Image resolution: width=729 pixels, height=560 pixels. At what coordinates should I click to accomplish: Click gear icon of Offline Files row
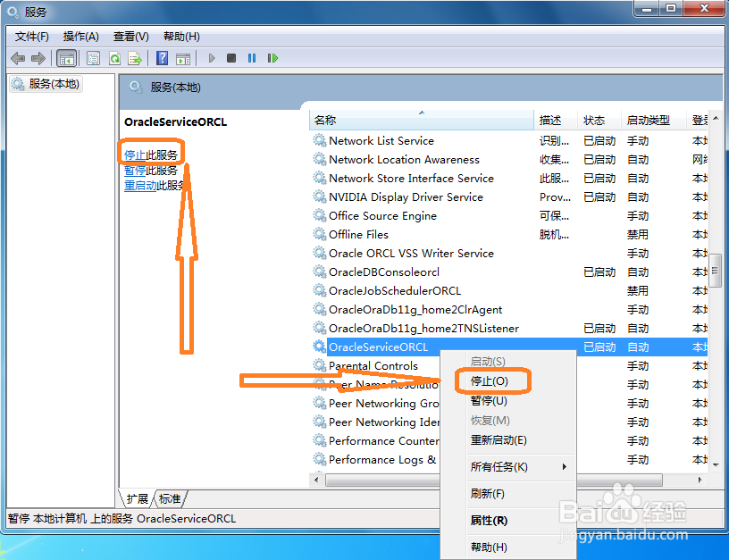[x=320, y=234]
